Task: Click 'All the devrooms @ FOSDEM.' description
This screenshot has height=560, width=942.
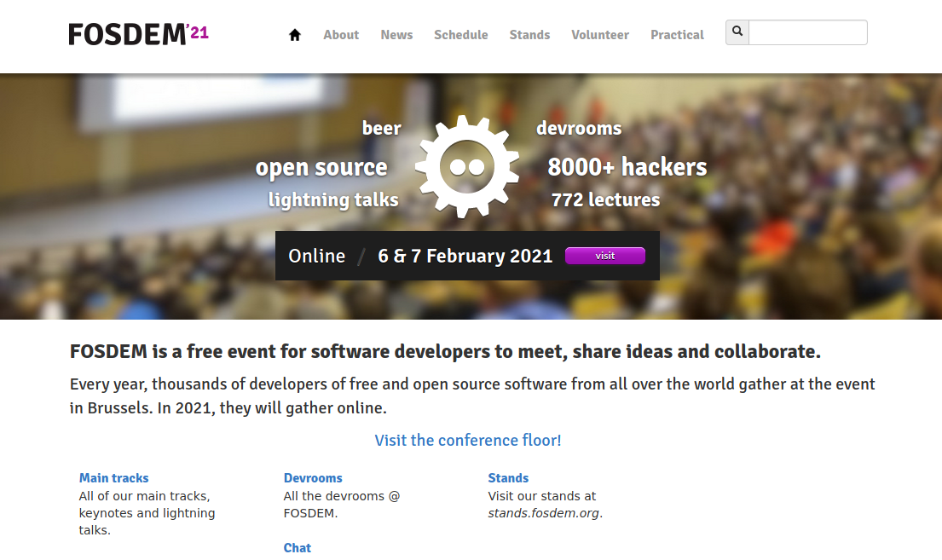Action: [x=341, y=505]
